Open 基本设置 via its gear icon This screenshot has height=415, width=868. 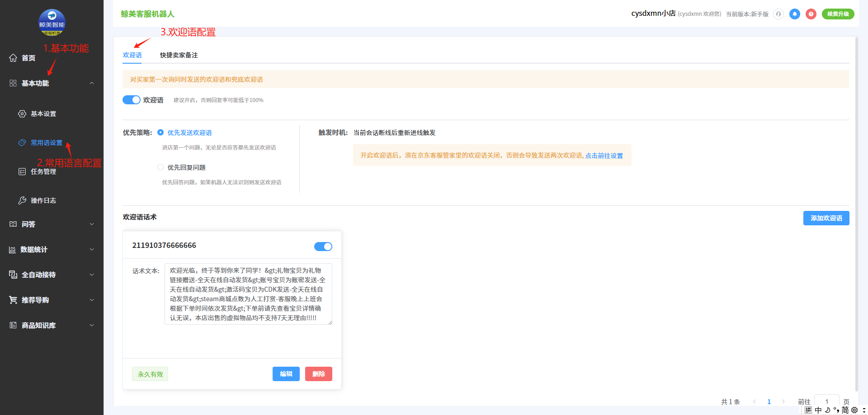coord(22,114)
